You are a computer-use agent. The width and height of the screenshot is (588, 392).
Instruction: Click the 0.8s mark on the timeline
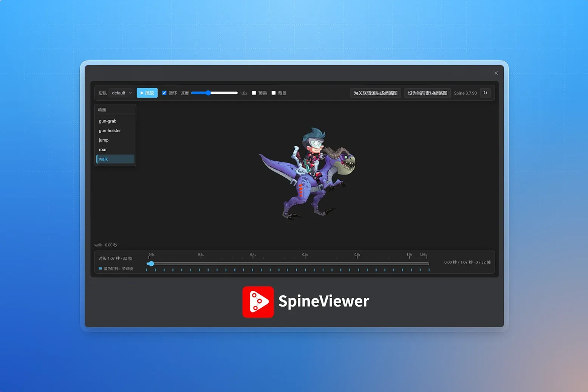pyautogui.click(x=357, y=256)
